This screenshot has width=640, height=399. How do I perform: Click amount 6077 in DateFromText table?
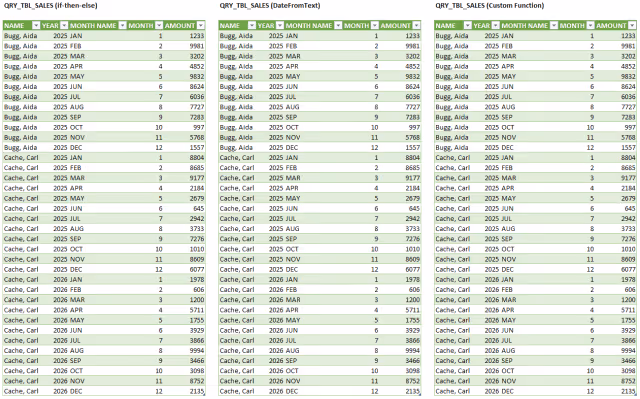click(412, 270)
